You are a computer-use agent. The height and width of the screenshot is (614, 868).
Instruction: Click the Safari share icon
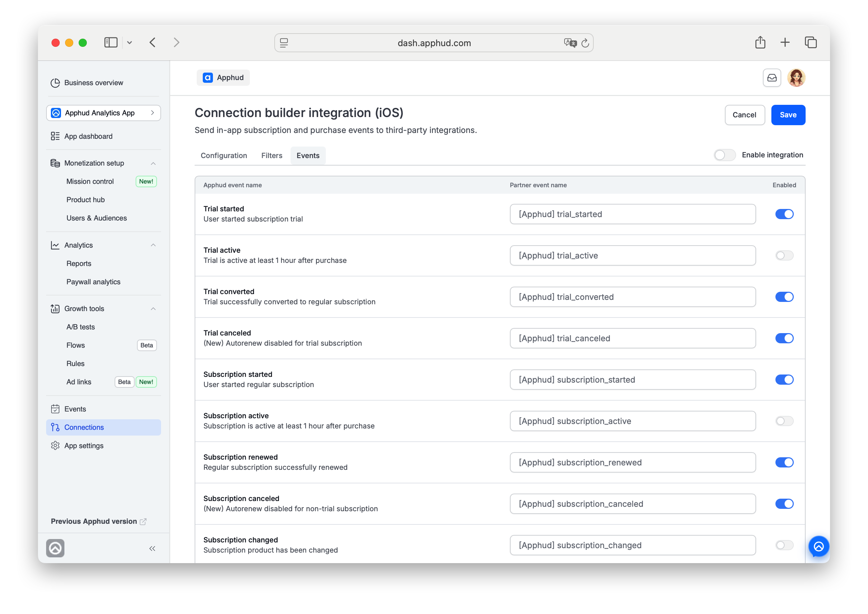pos(760,42)
